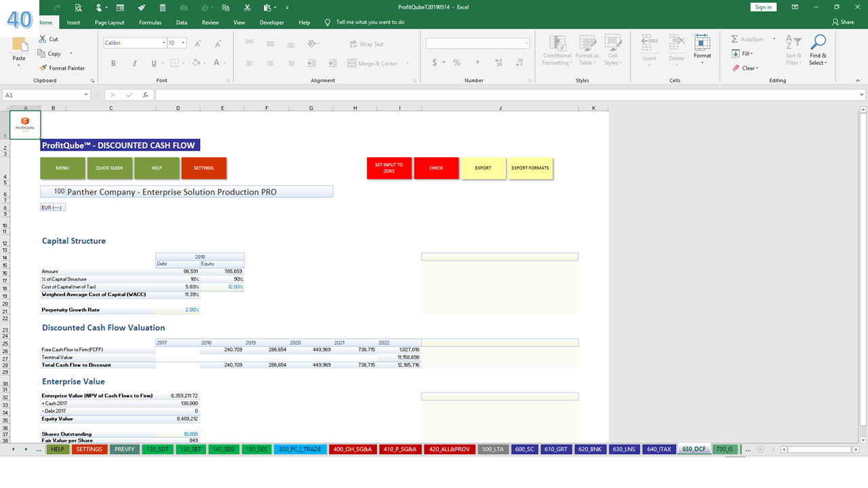Toggle Wrap Text
The width and height of the screenshot is (868, 488).
(x=366, y=44)
